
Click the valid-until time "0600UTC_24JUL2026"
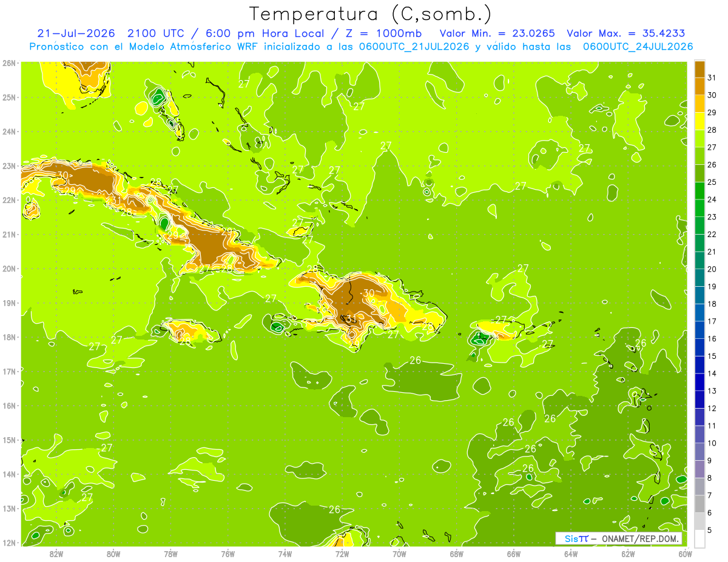tap(638, 47)
